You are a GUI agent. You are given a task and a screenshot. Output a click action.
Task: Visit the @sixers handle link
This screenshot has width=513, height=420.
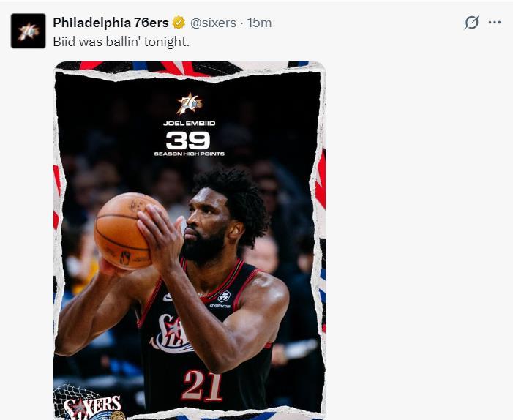coord(213,23)
